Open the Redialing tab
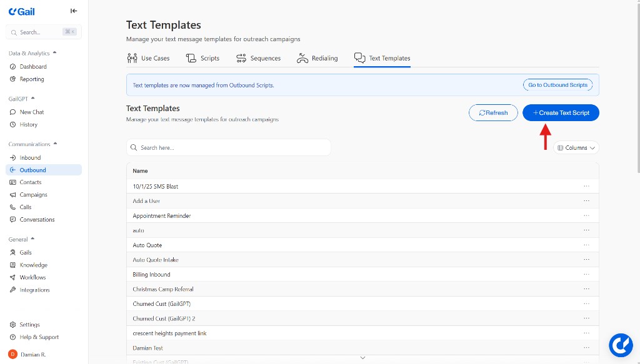 (317, 57)
